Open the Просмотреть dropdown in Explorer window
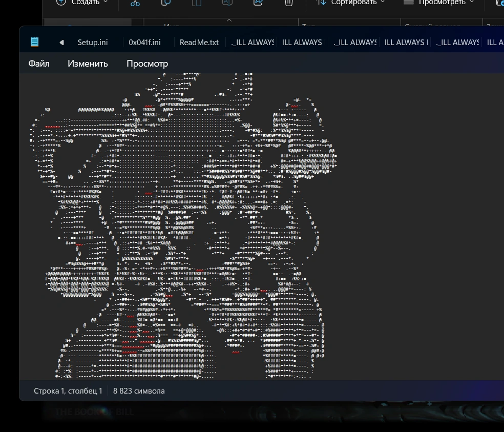The width and height of the screenshot is (504, 432). [439, 3]
